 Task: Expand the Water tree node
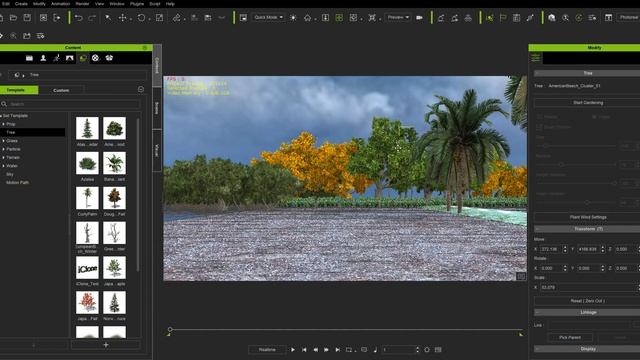4,166
